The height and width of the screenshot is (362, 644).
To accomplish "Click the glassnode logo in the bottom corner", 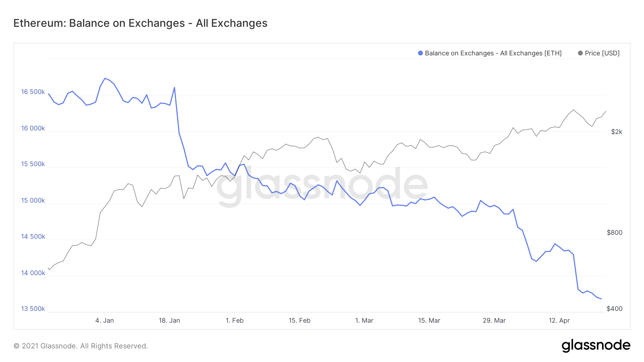I will coord(596,346).
